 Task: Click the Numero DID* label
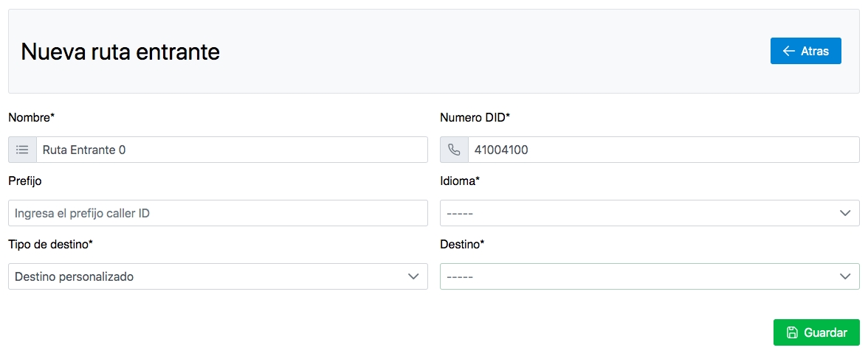click(475, 117)
